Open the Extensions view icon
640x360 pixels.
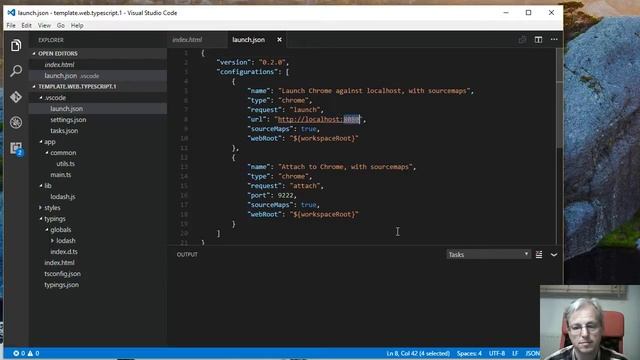tap(16, 148)
